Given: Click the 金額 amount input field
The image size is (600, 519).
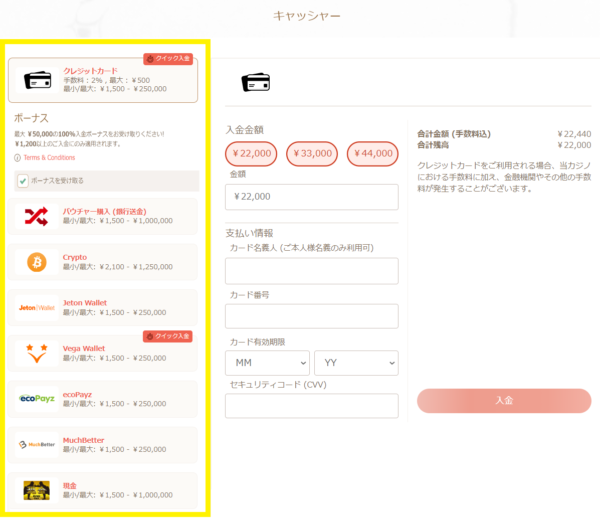Looking at the screenshot, I should pyautogui.click(x=311, y=197).
